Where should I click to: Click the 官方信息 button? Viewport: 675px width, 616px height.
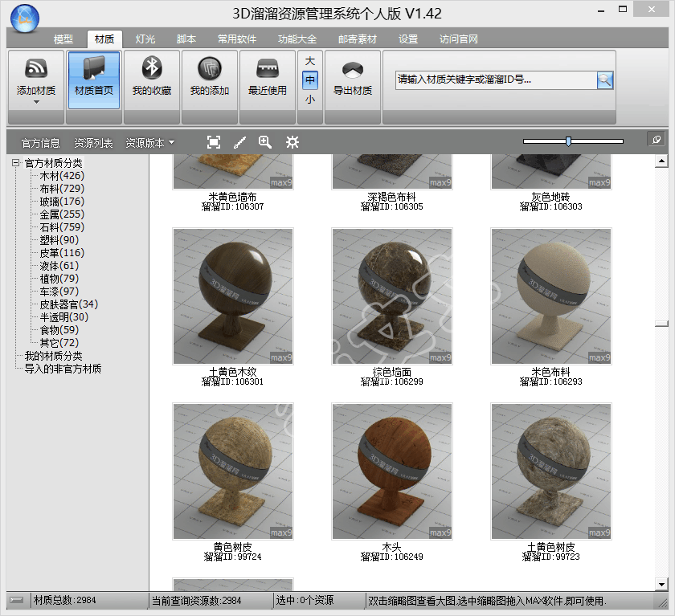coord(41,143)
